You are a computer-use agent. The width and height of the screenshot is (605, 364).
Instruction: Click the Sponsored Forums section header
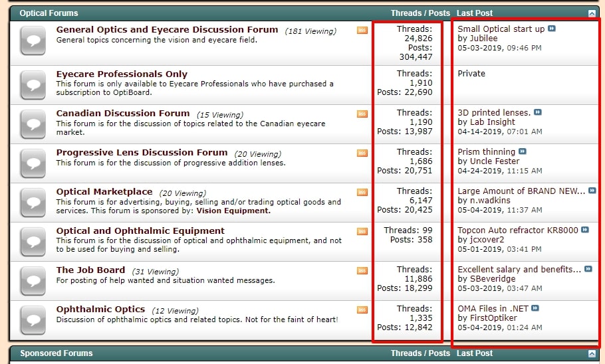tap(57, 353)
